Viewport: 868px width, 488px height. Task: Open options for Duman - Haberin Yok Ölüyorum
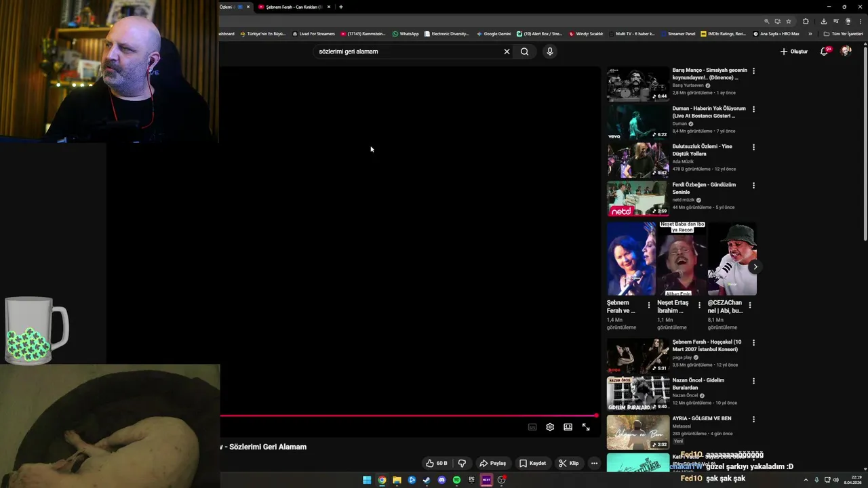coord(753,109)
